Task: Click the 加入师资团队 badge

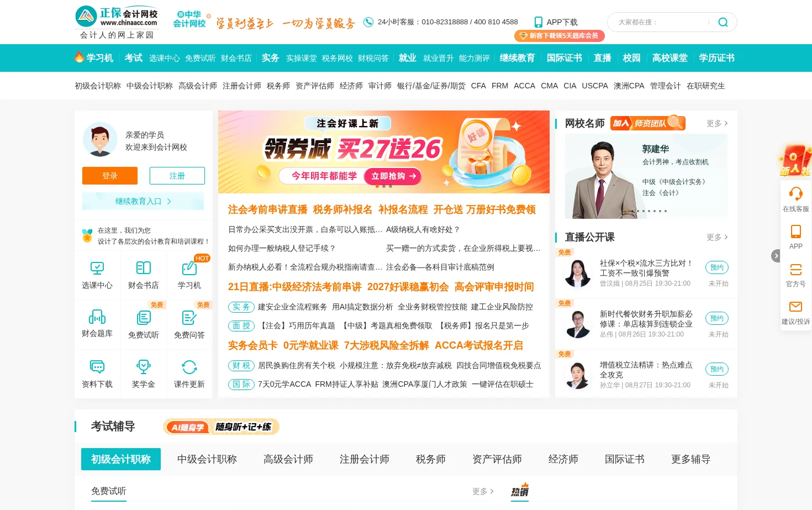Action: point(647,123)
